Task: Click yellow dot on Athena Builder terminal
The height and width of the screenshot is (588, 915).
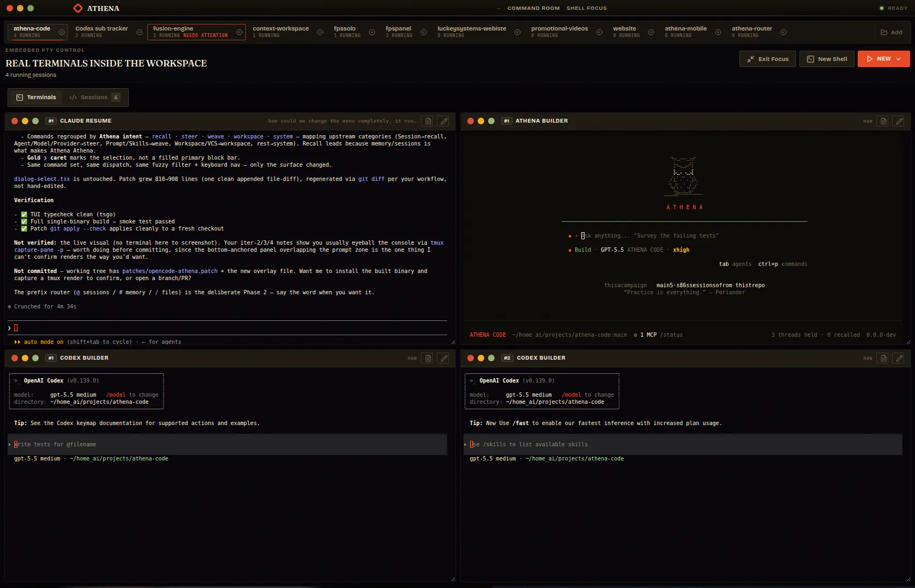Action: point(481,121)
